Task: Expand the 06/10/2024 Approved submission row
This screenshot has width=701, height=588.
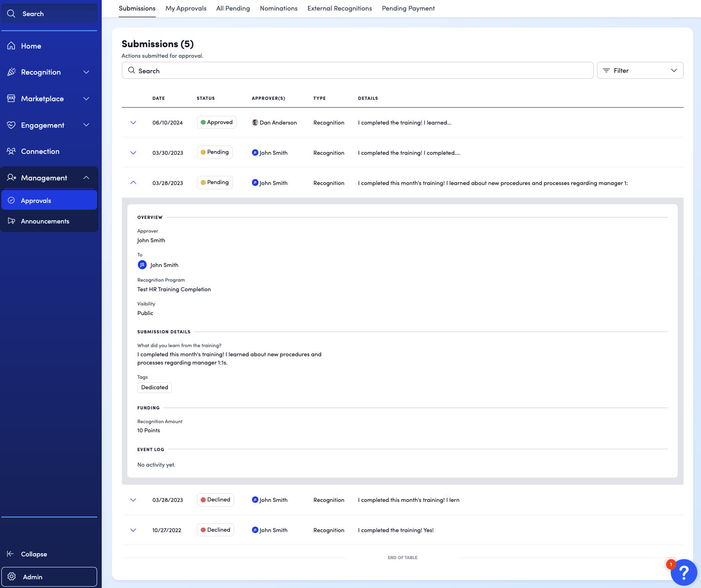Action: click(x=133, y=123)
